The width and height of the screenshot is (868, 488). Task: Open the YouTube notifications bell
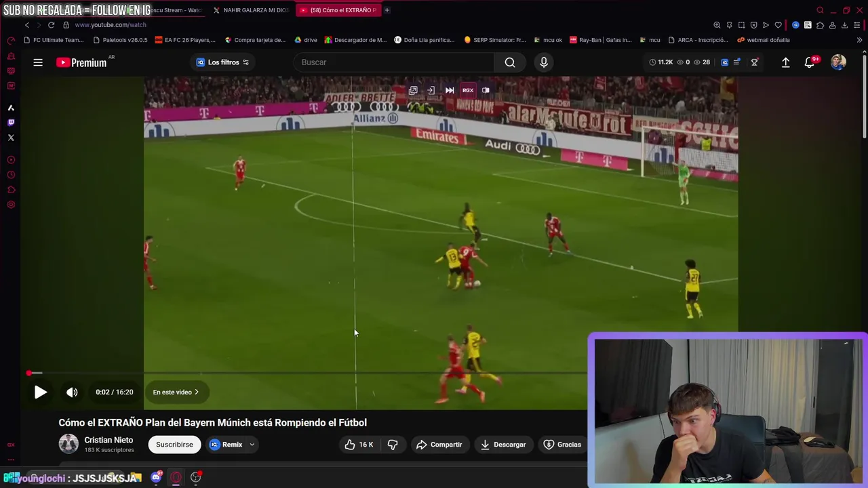click(809, 62)
